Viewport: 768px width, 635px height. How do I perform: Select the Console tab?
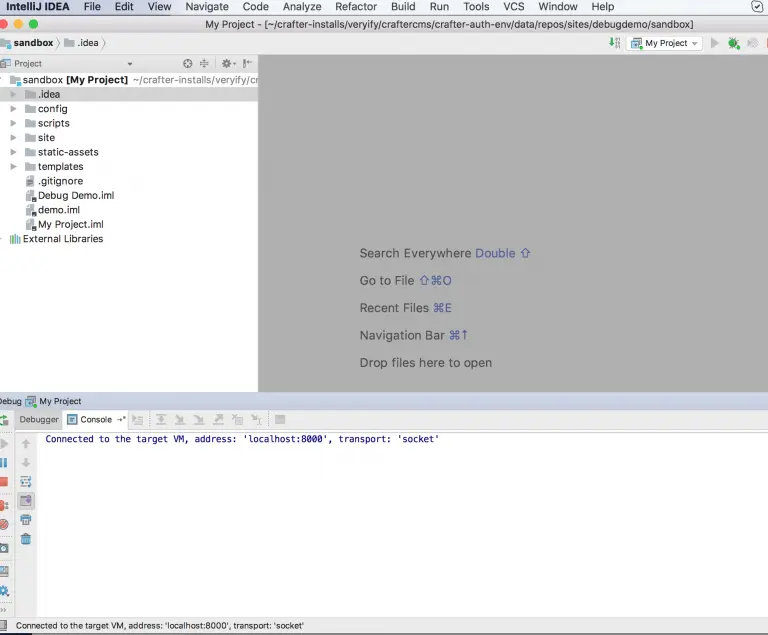pyautogui.click(x=95, y=420)
